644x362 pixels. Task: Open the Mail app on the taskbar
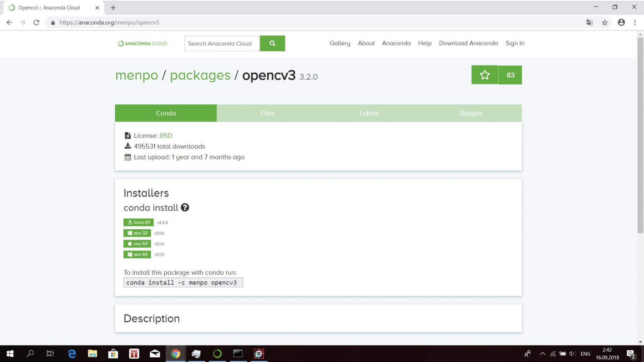coord(155,354)
